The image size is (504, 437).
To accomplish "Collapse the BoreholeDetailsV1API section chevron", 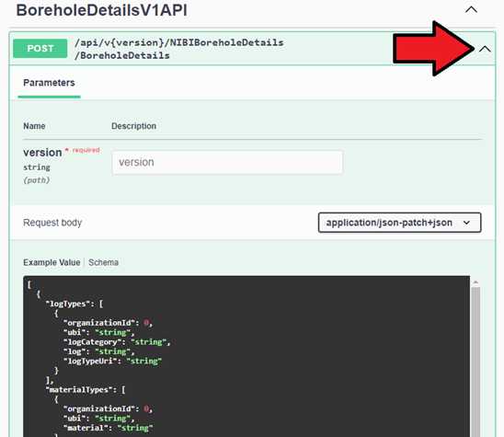I will (x=471, y=9).
